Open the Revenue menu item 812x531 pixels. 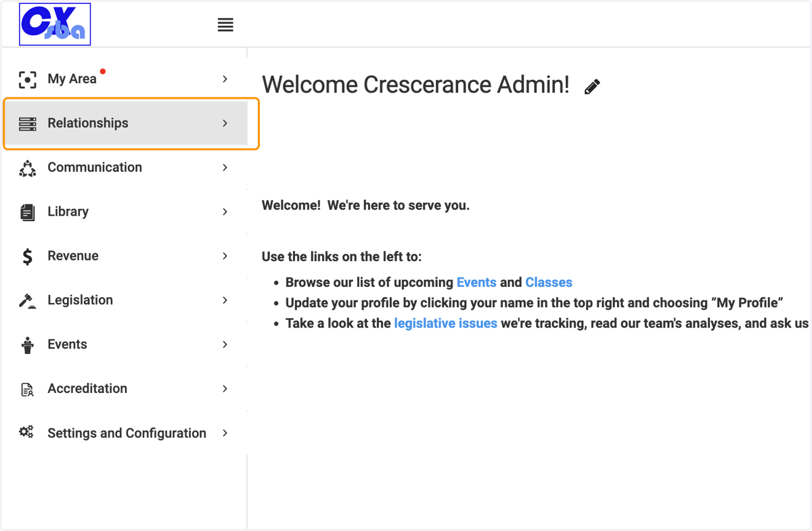[125, 256]
